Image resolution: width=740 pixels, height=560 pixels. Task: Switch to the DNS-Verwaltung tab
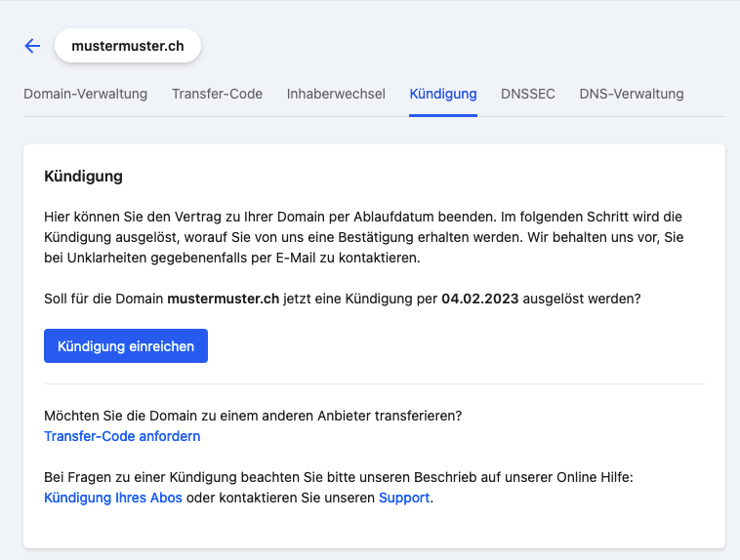[x=632, y=95]
